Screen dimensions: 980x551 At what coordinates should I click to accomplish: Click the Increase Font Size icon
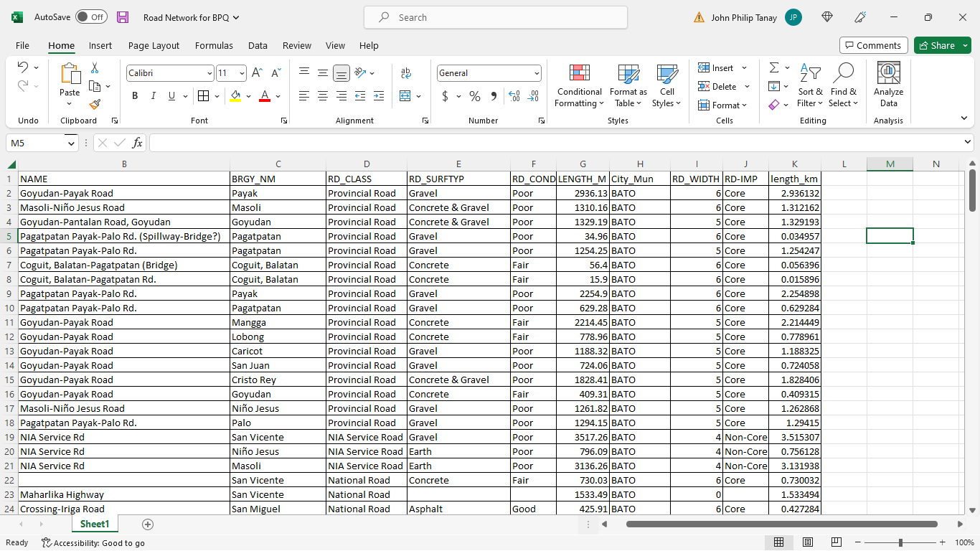[257, 73]
